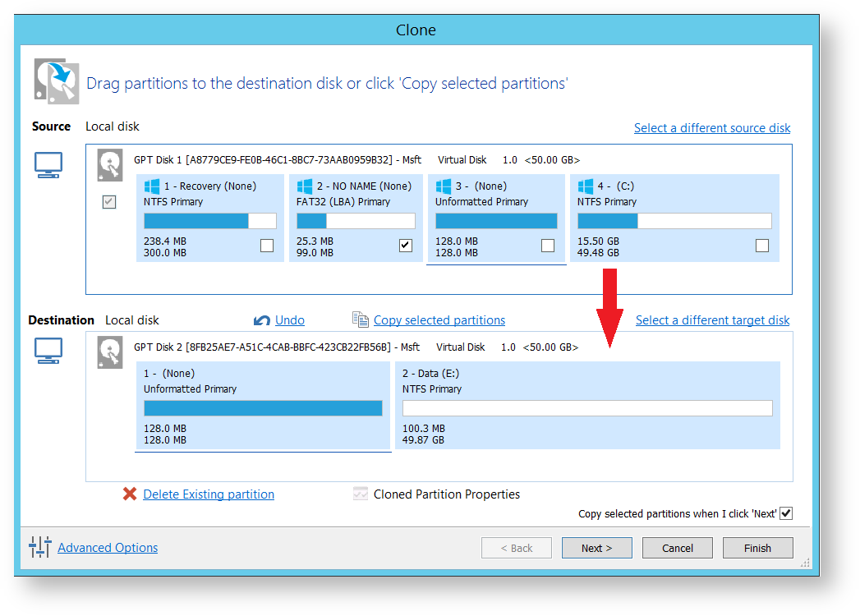This screenshot has width=860, height=616.
Task: Click the GPT Disk 2 hard drive icon
Action: pos(110,352)
